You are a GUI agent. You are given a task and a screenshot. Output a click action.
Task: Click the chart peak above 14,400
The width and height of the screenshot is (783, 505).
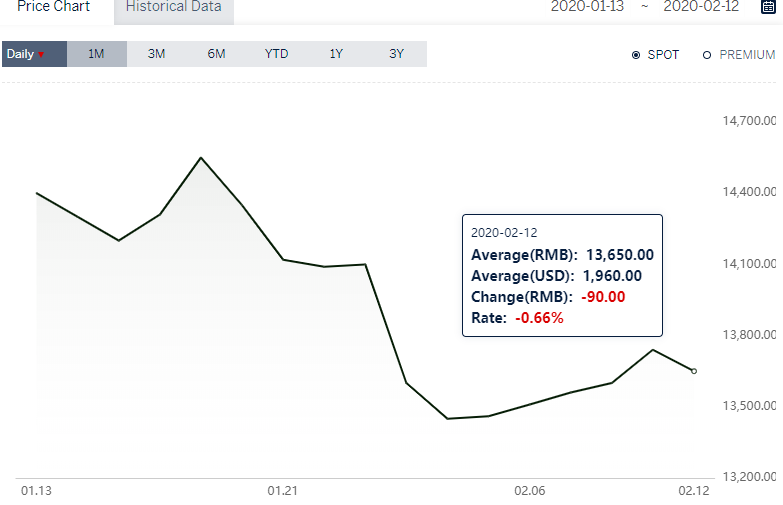coord(201,158)
